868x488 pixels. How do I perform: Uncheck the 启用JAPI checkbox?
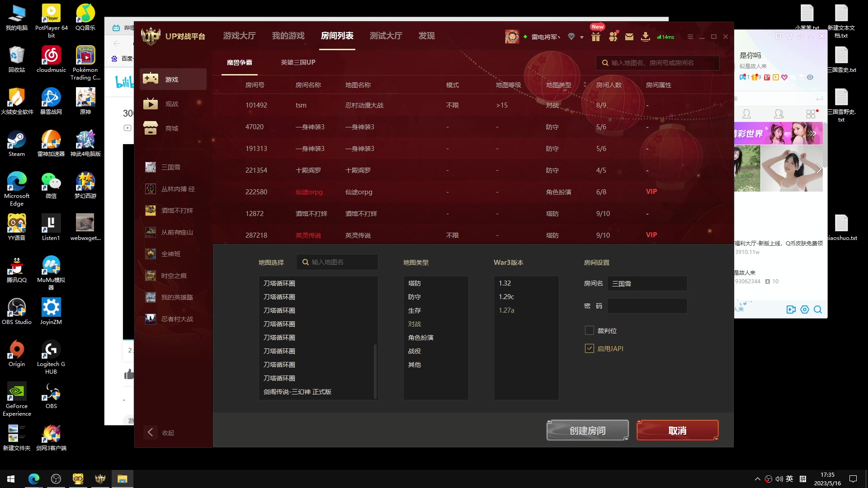point(589,349)
